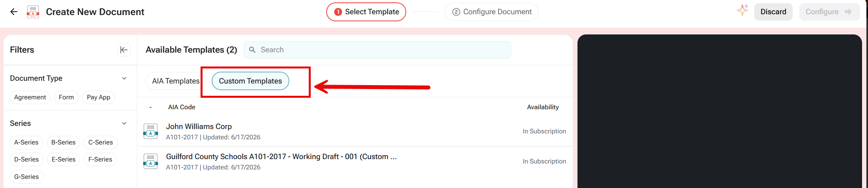Collapse the Series filter section
Viewport: 868px width, 188px height.
124,123
